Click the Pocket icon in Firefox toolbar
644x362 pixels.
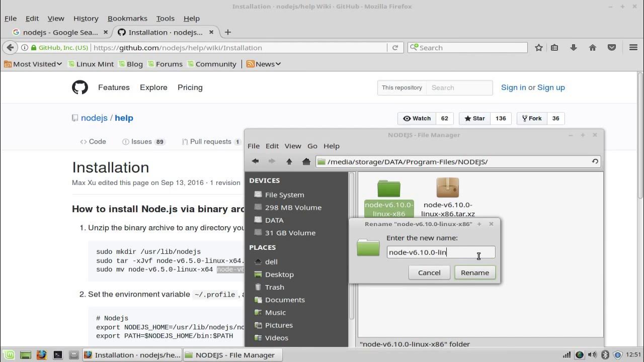click(612, 47)
